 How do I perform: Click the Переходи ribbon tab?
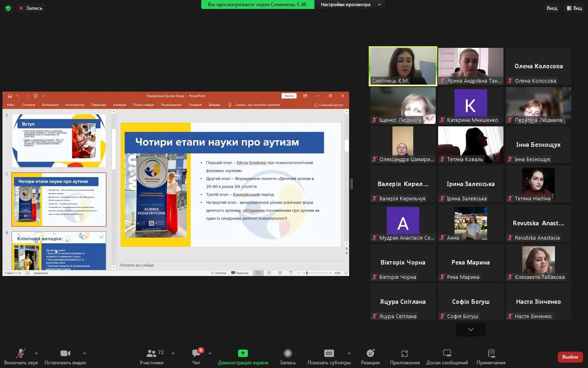click(99, 105)
